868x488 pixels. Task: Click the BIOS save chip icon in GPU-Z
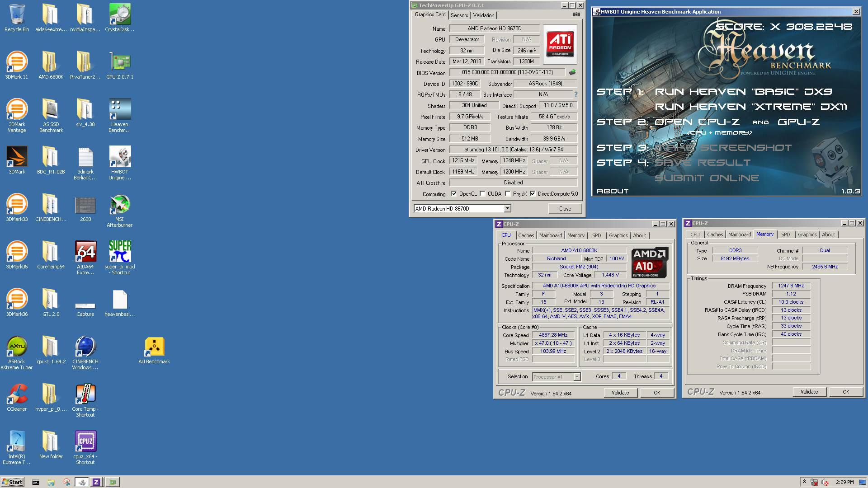(x=572, y=72)
